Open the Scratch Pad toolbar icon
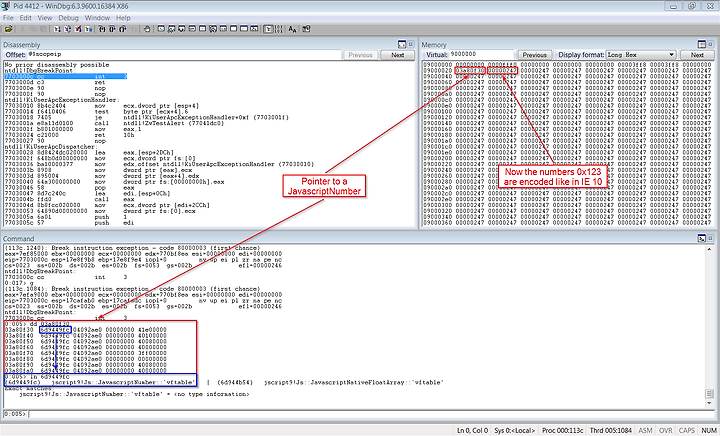 click(233, 29)
